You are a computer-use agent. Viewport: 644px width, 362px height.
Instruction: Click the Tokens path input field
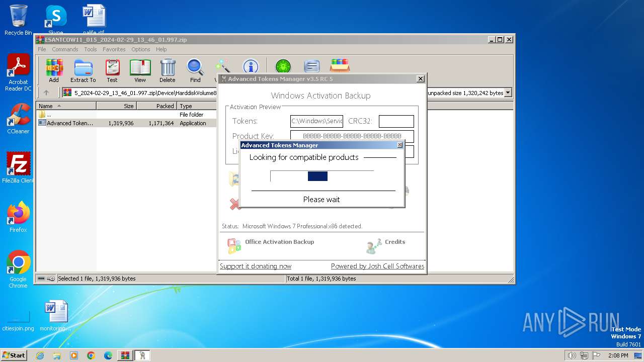point(316,121)
